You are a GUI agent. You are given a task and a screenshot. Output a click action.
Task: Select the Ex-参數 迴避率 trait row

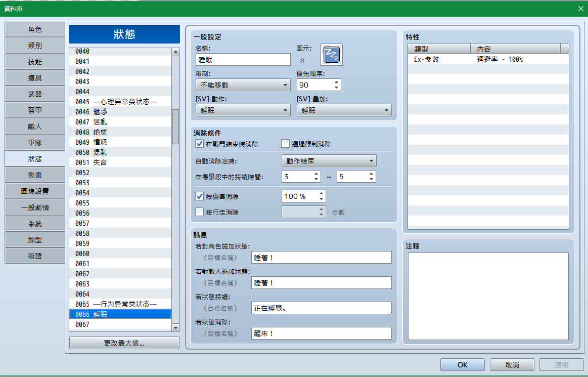click(488, 59)
